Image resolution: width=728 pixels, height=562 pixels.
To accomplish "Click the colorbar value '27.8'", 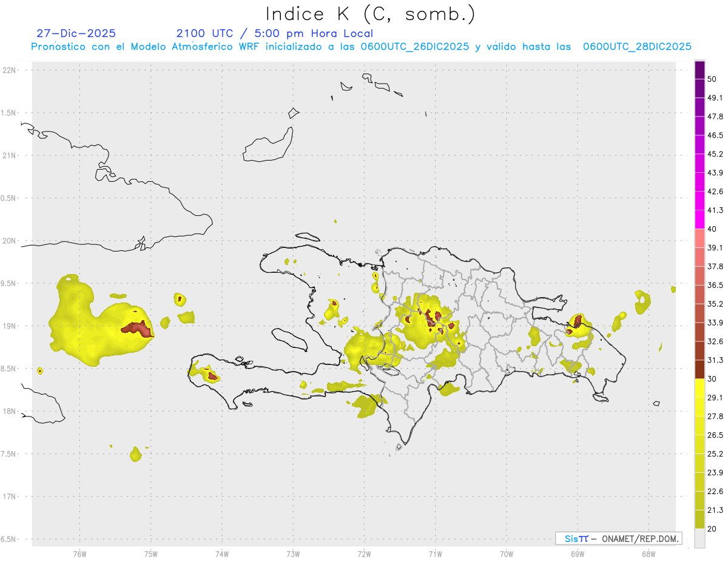I will (x=715, y=416).
